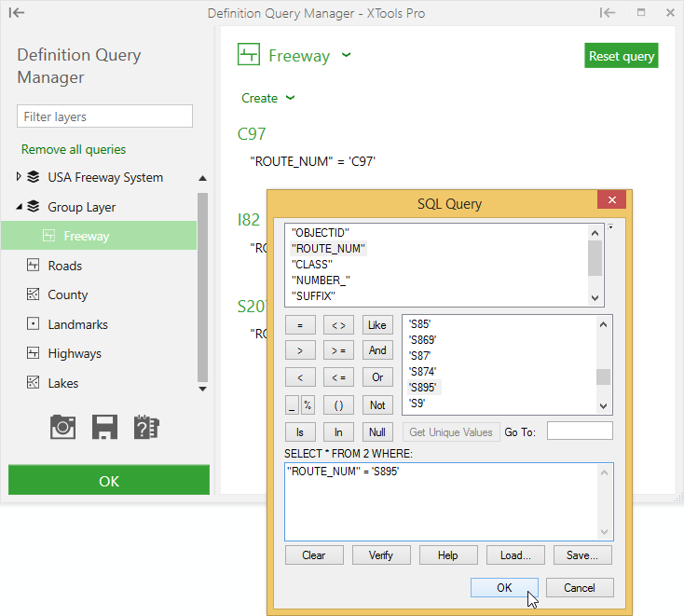Click the fields list scroll-down arrow
This screenshot has height=616, width=684.
coord(595,298)
